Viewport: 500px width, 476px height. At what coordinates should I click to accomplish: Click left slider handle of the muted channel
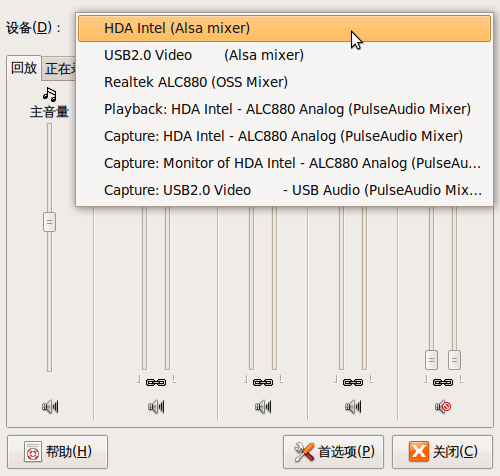coord(431,360)
